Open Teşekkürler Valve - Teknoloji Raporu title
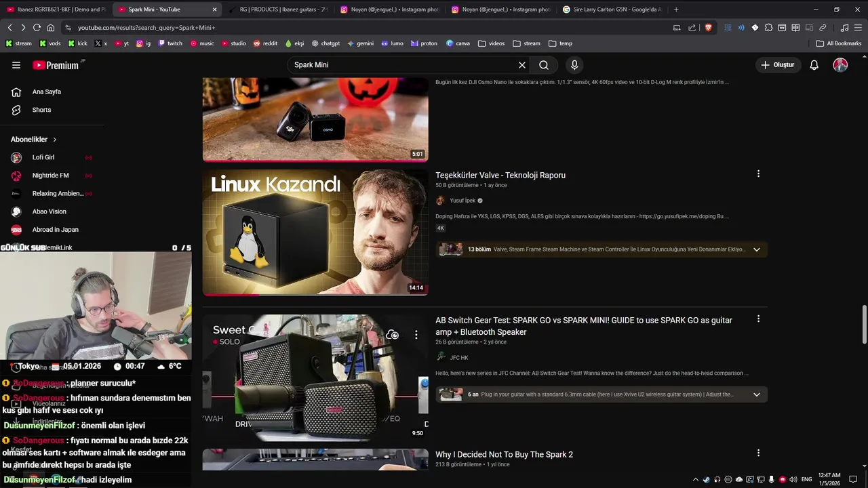The width and height of the screenshot is (868, 488). [500, 175]
